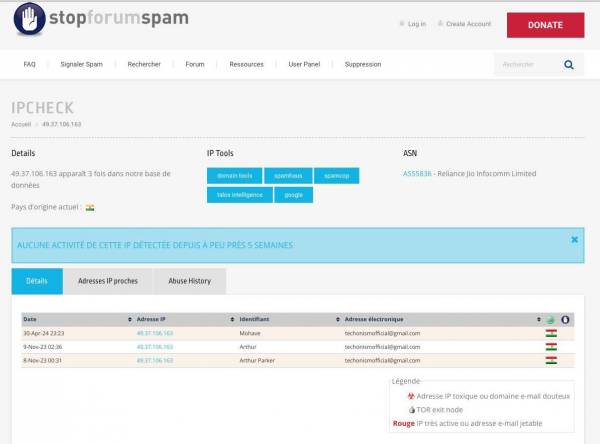Click the globe icon in table header
Screen dimensions: 600x444
click(550, 319)
